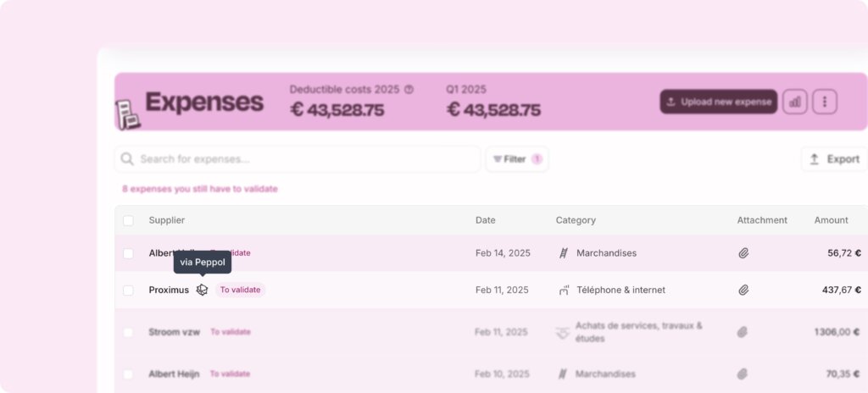Image resolution: width=868 pixels, height=393 pixels.
Task: Select the Téléphone & internet category text
Action: coord(621,290)
